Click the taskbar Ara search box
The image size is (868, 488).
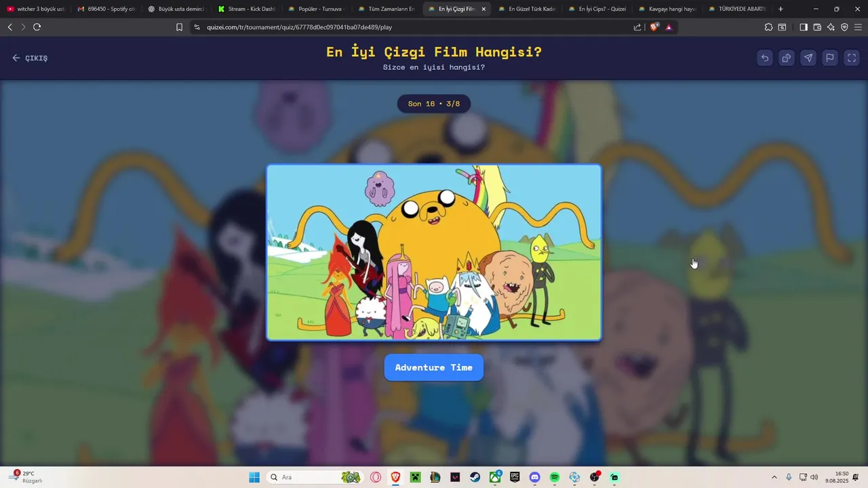[314, 477]
